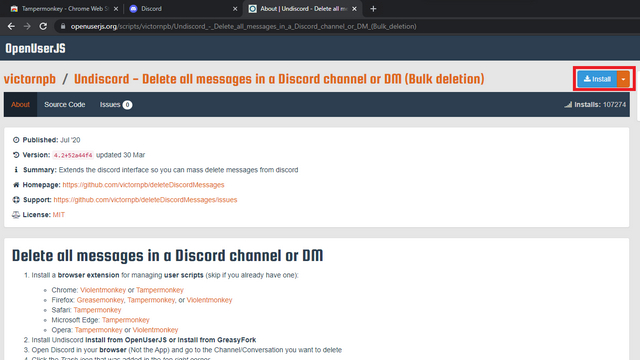Click the License scales icon
This screenshot has width=640, height=360.
tap(16, 215)
